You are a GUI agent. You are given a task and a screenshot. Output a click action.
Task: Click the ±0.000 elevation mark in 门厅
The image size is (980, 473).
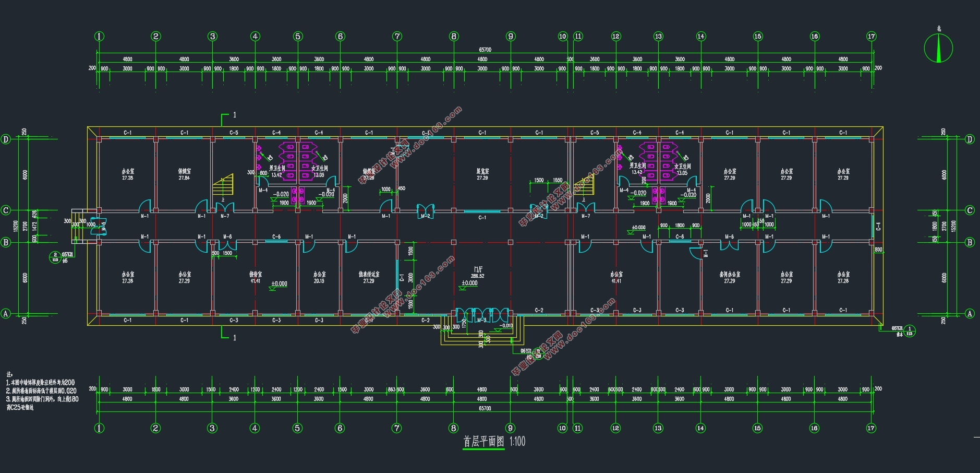[469, 285]
